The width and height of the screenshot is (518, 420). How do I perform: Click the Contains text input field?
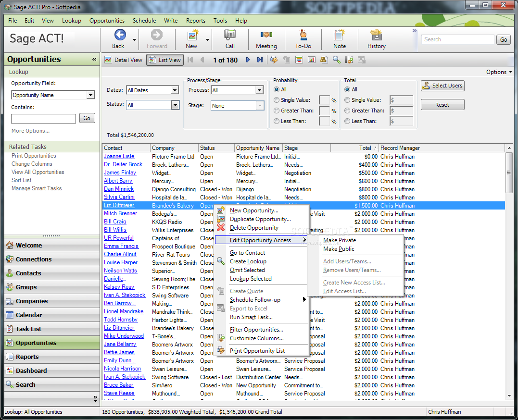[x=44, y=119]
